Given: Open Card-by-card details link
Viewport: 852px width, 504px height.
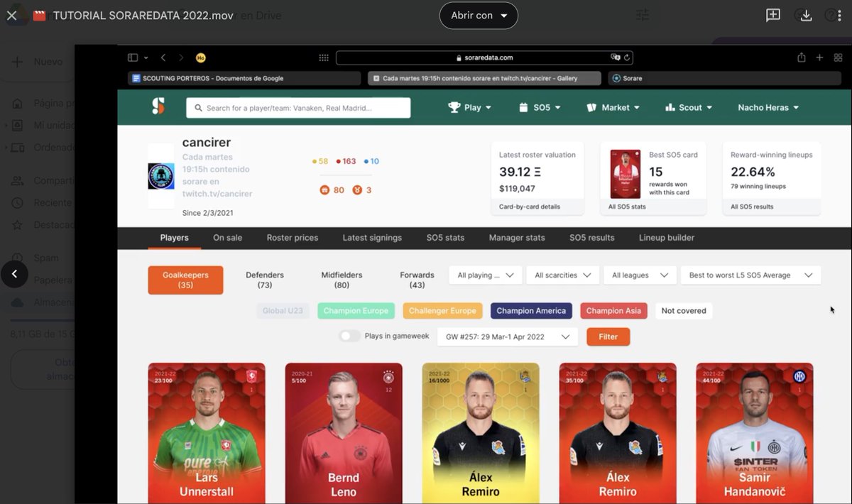Looking at the screenshot, I should point(530,207).
